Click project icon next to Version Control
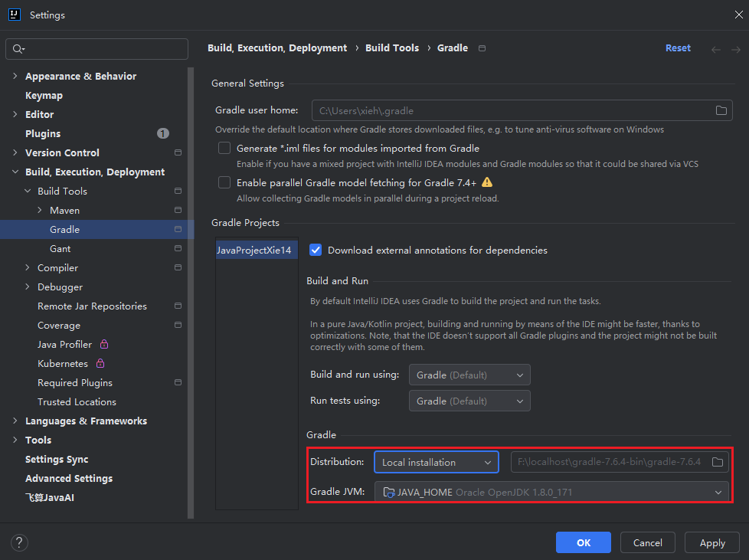The width and height of the screenshot is (749, 560). (178, 152)
